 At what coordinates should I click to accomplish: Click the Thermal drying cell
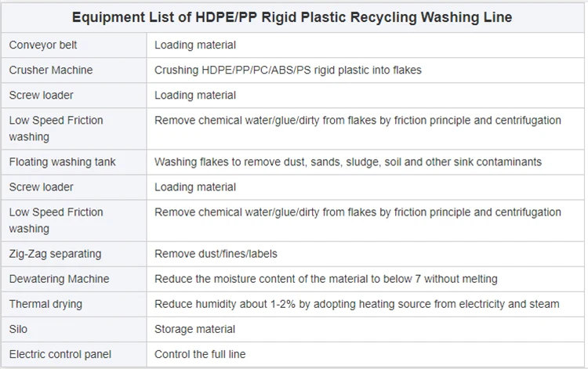click(x=45, y=304)
